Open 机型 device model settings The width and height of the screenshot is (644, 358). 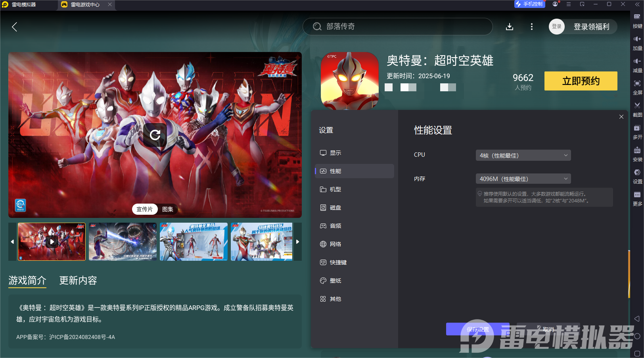[x=355, y=189]
